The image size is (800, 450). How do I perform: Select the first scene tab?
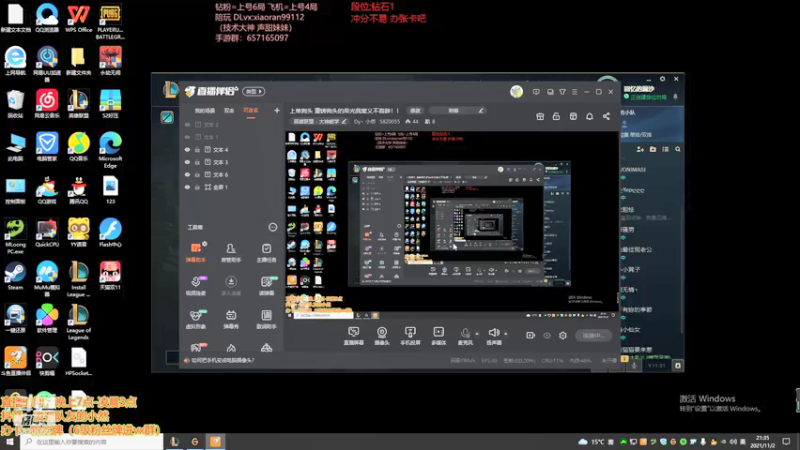205,110
